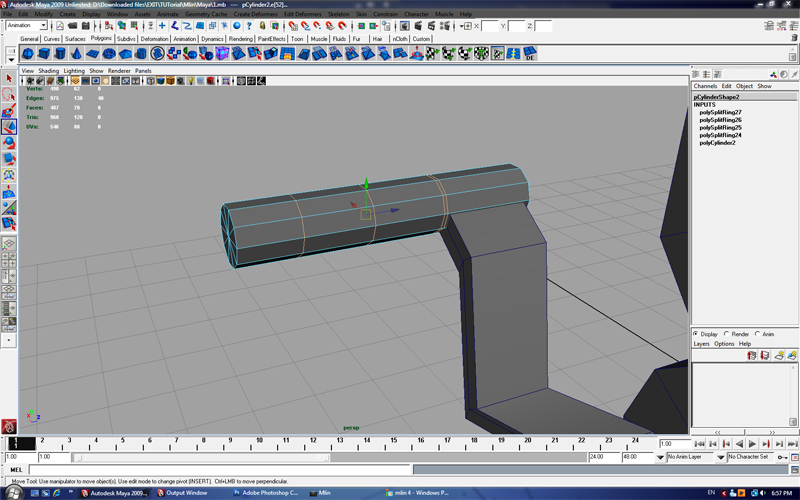Select the Display radio button in layer editor
Image resolution: width=800 pixels, height=500 pixels.
tap(696, 334)
